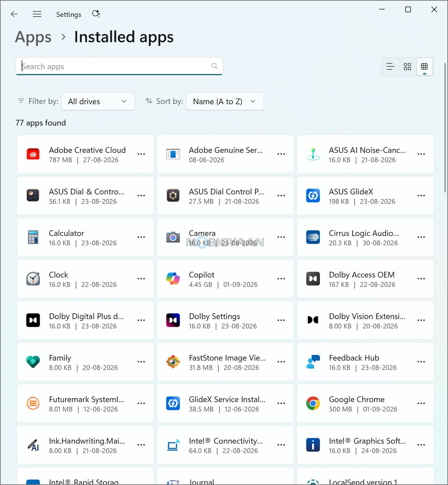Click the Camera app icon
This screenshot has width=448, height=485.
[173, 237]
